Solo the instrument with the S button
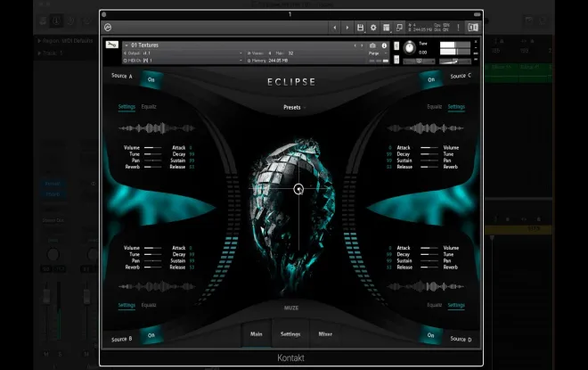The image size is (588, 370). pyautogui.click(x=396, y=45)
